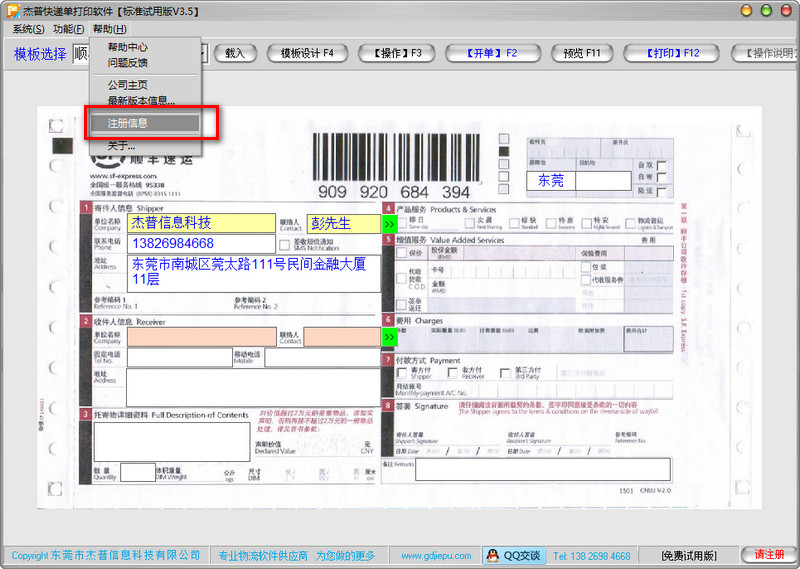Click the shipper company field 杰普信息科技
The width and height of the screenshot is (800, 569).
click(x=202, y=223)
